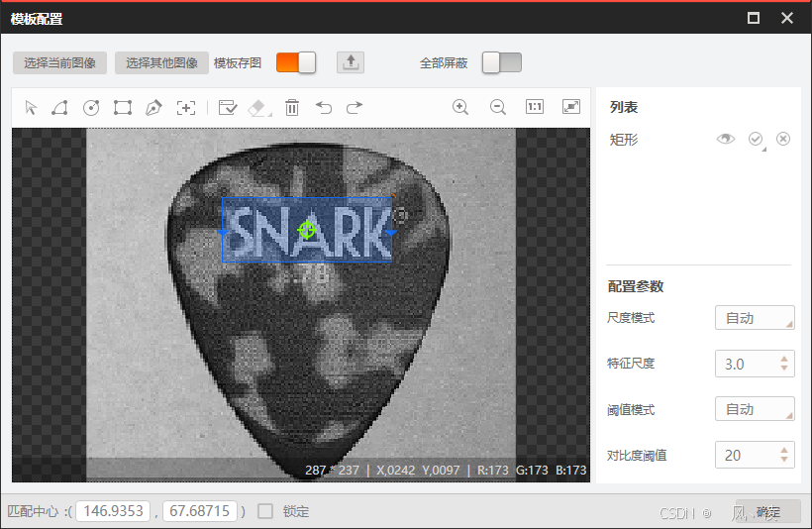Reset the view to 1:1 scale
Image resolution: width=812 pixels, height=529 pixels.
click(535, 107)
